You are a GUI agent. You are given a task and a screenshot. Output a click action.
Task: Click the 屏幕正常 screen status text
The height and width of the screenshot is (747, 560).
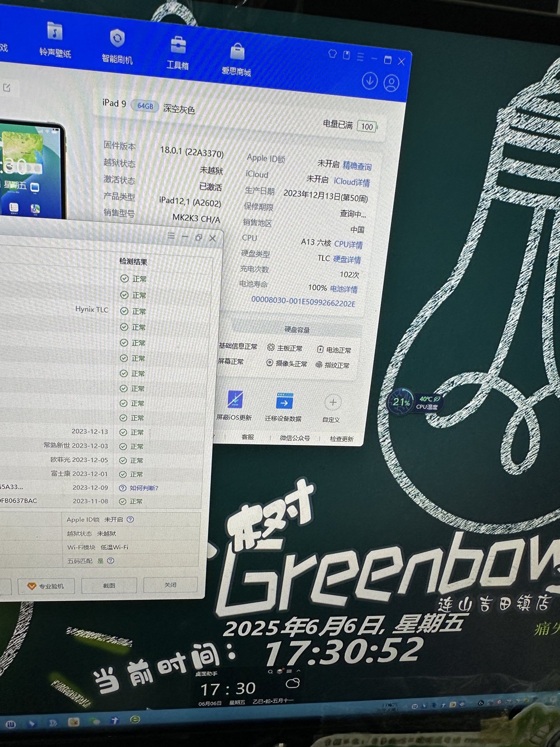[231, 361]
